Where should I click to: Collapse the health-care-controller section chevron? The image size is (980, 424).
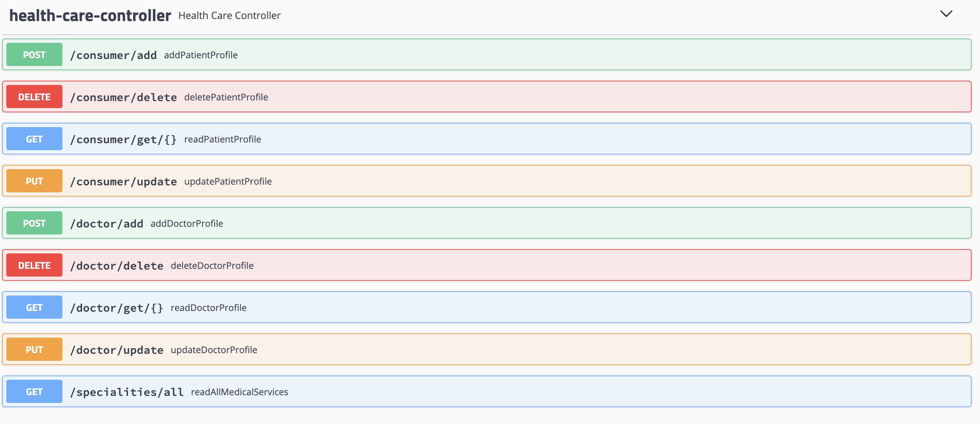tap(946, 14)
